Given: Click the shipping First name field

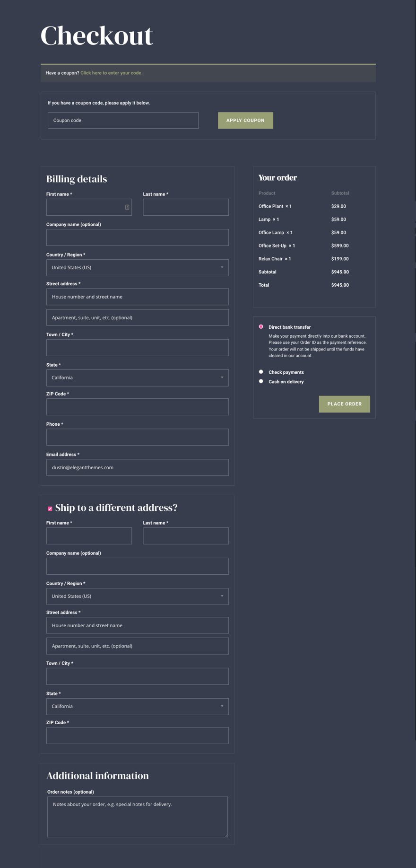Looking at the screenshot, I should pos(89,536).
